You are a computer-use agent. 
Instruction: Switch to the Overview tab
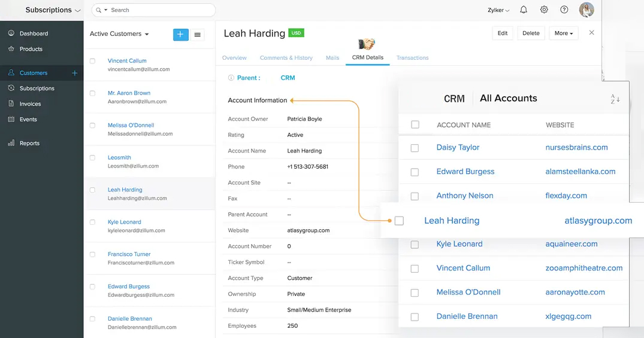tap(234, 58)
